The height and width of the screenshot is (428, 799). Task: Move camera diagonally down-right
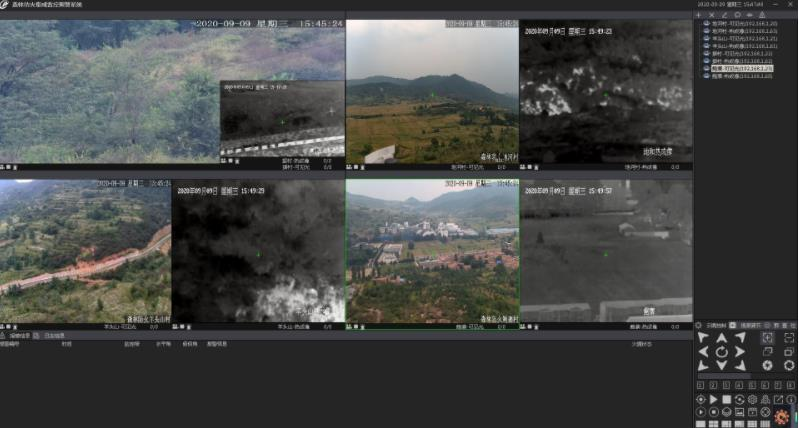(x=741, y=366)
